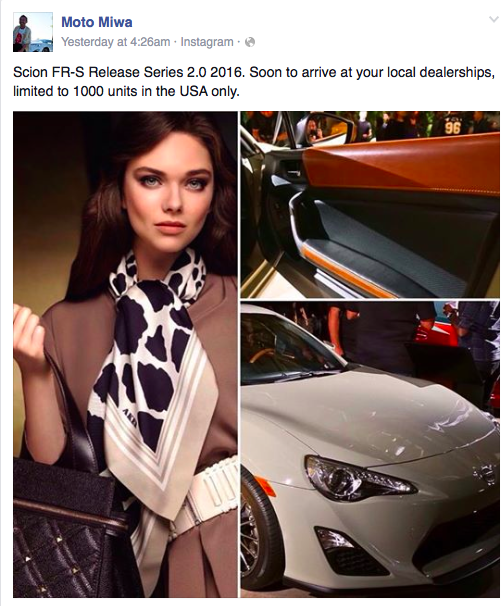Open Moto Miwa's profile picture

(x=33, y=32)
